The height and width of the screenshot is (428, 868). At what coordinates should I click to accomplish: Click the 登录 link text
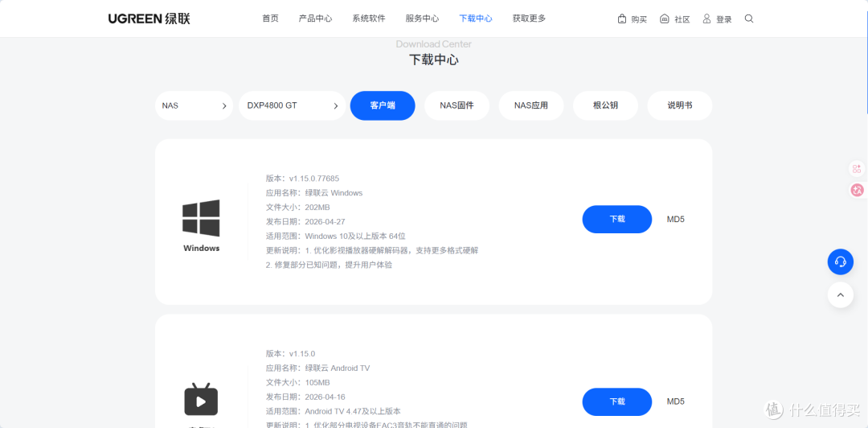click(723, 19)
